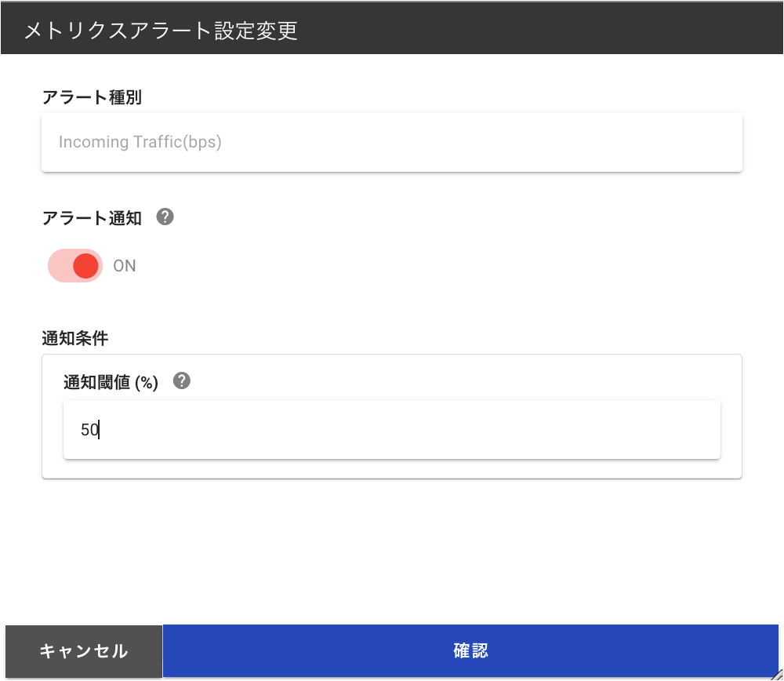Click the Incoming Traffic(bps) placeholder text
Viewport: 784px width, 681px height.
tap(140, 142)
